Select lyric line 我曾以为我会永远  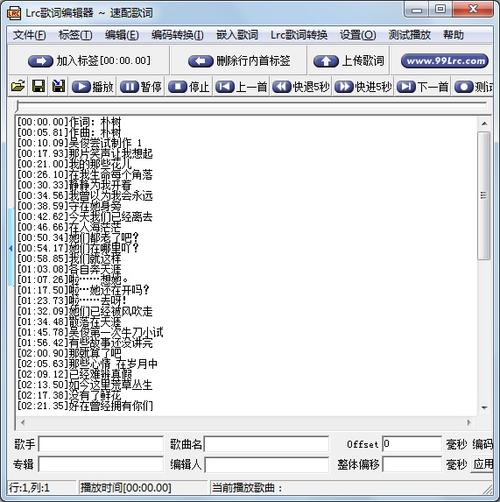coord(85,196)
